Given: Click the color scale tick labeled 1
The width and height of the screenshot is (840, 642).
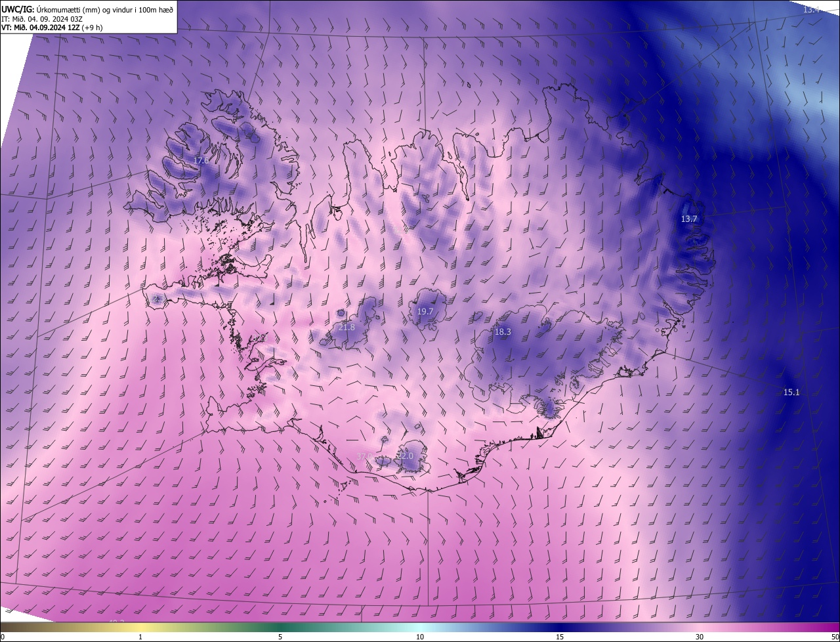Looking at the screenshot, I should 140,637.
